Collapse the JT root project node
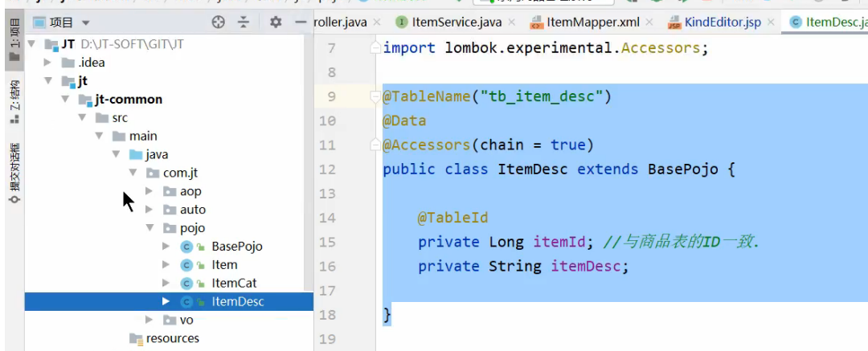Image resolution: width=868 pixels, height=351 pixels. click(31, 43)
